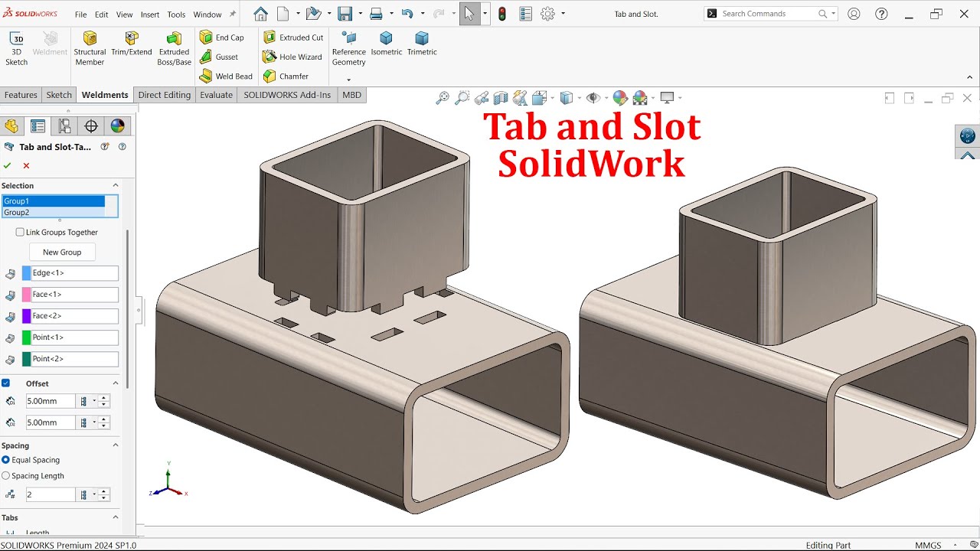980x551 pixels.
Task: Open the ConfigurationManager tab icon
Action: point(64,126)
